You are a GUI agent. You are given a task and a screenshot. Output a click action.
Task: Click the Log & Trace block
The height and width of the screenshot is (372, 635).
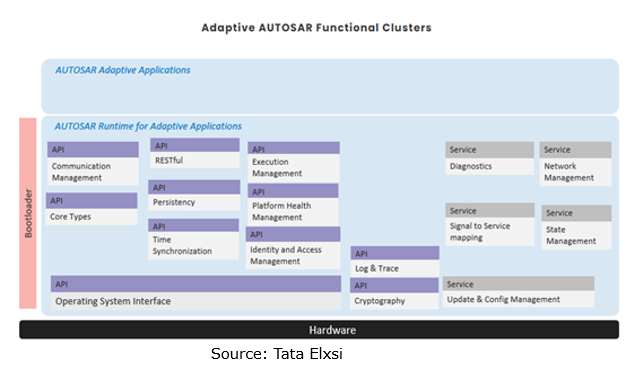[x=395, y=261]
